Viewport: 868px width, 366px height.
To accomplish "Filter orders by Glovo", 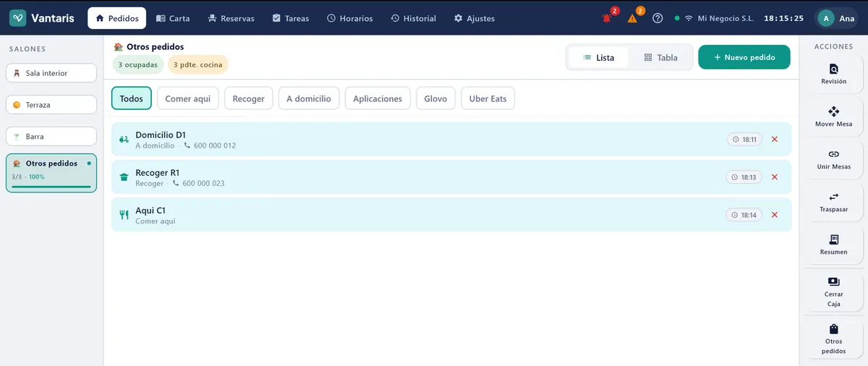I will click(435, 98).
